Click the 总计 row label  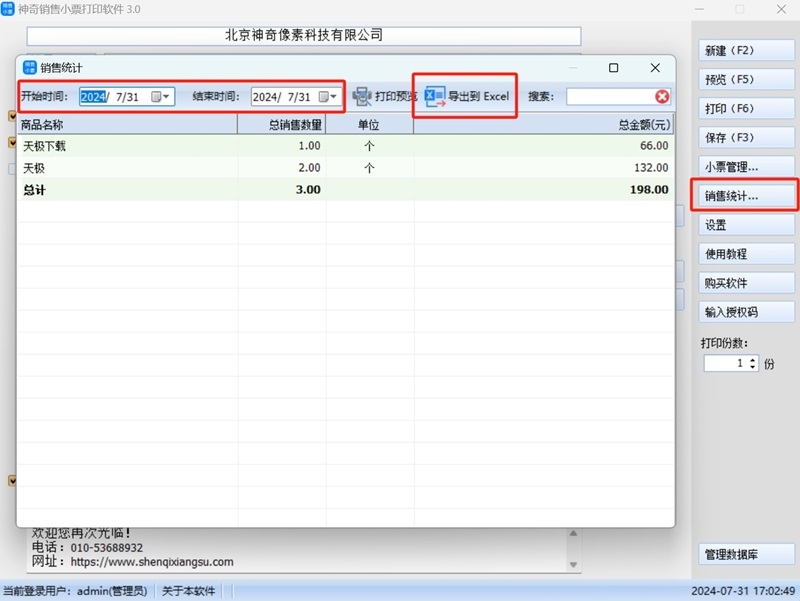(x=34, y=190)
